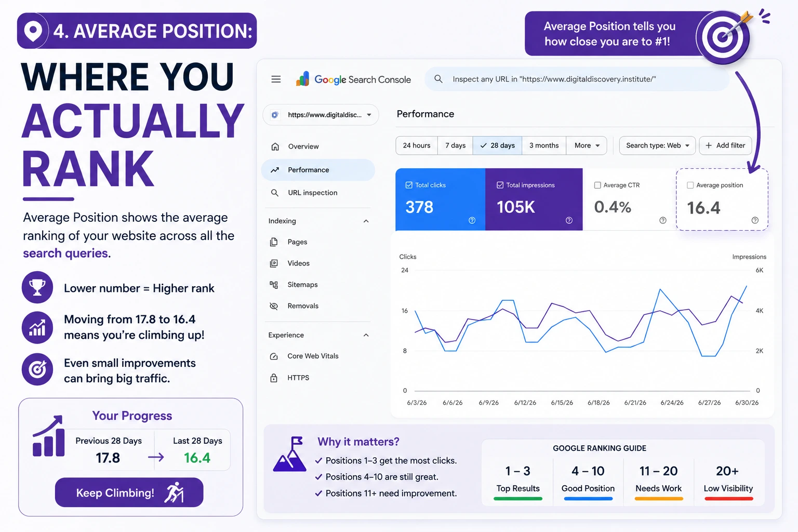Click the URL inspection magnifier icon
Image resolution: width=798 pixels, height=532 pixels.
[275, 193]
